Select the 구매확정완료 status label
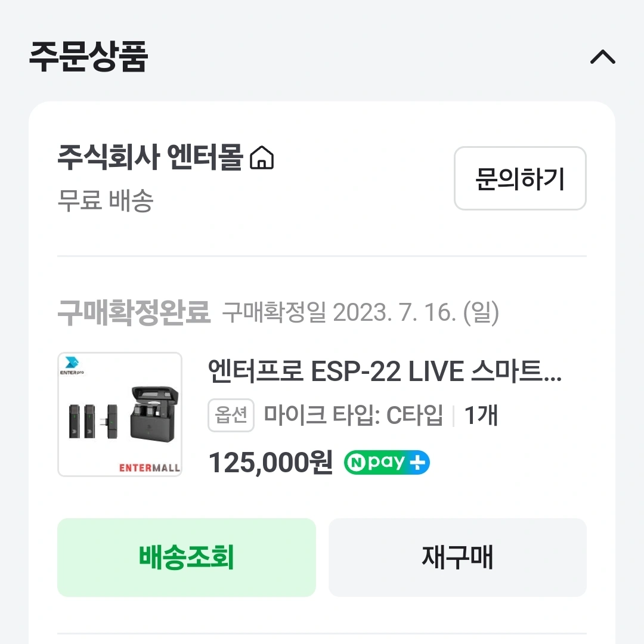 [134, 312]
